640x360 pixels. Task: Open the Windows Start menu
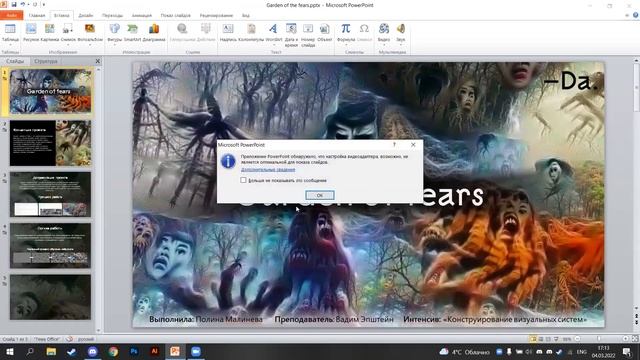[9, 351]
